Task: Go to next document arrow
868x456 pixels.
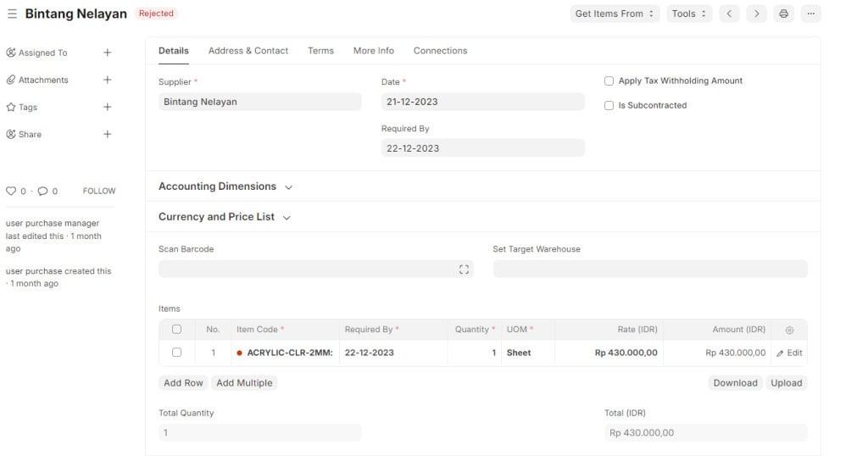Action: [x=756, y=14]
